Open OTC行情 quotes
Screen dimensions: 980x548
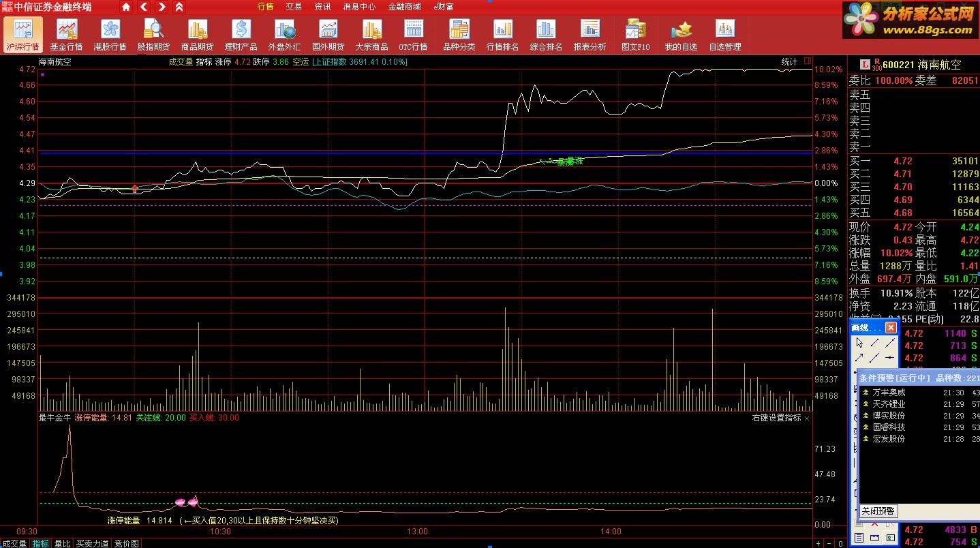[x=413, y=35]
